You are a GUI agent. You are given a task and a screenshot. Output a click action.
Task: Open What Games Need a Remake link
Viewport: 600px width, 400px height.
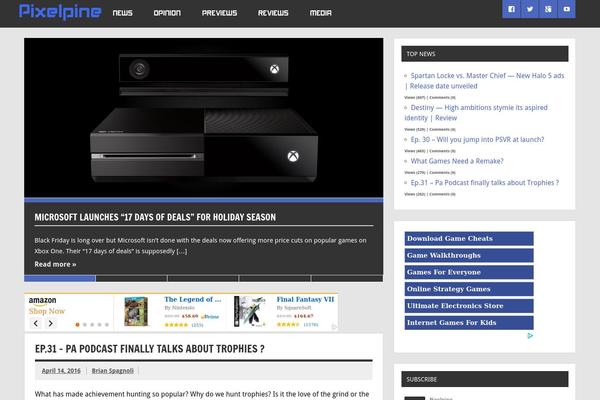457,161
